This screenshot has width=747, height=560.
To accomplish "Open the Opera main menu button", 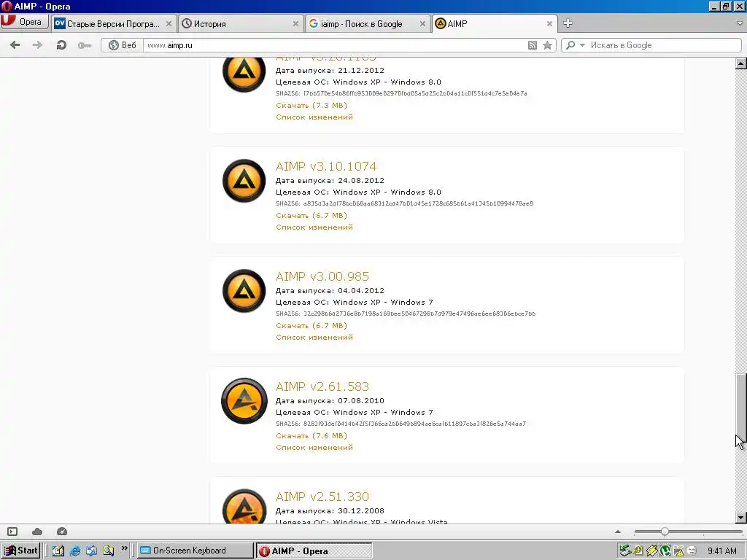I will pyautogui.click(x=25, y=23).
